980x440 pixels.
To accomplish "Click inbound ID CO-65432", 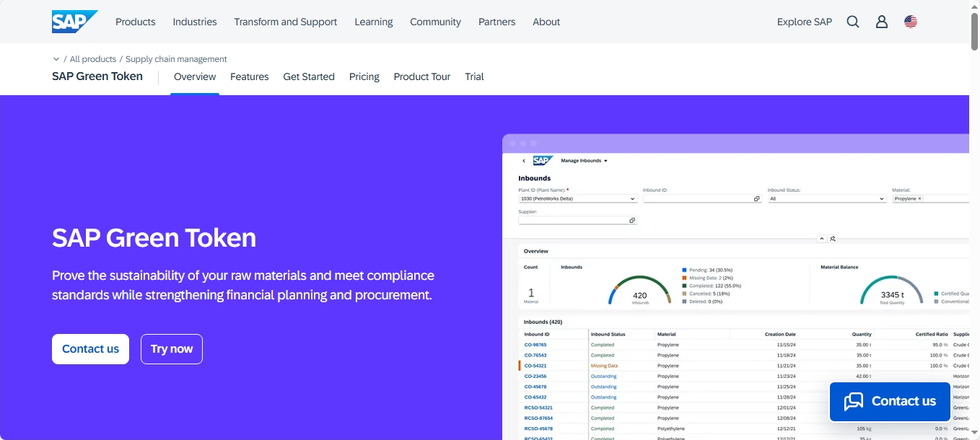I will [535, 397].
